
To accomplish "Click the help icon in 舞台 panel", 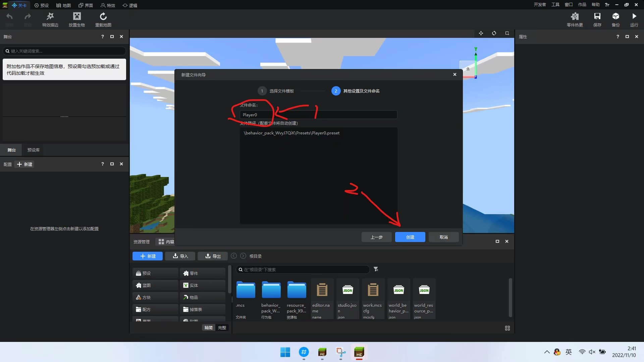I will click(103, 37).
